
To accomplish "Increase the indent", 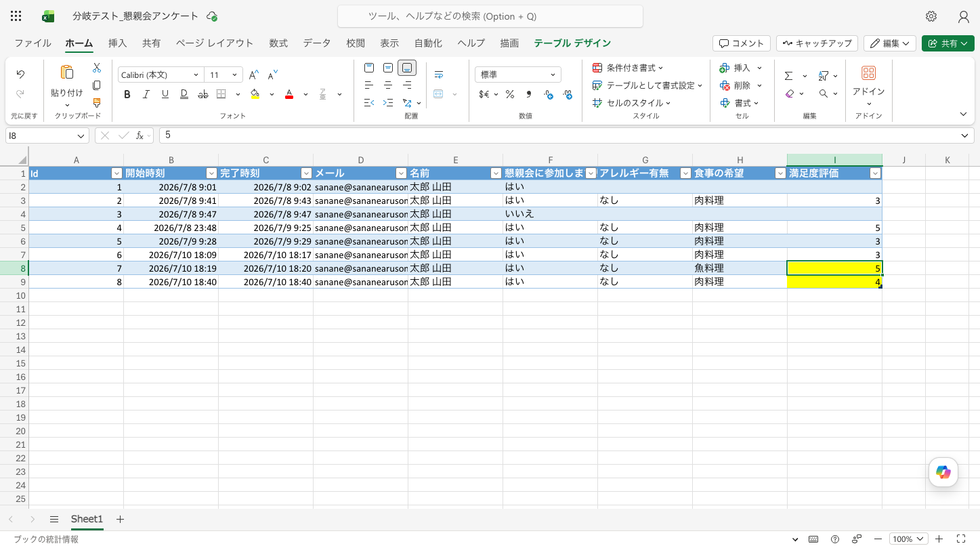I will point(388,103).
